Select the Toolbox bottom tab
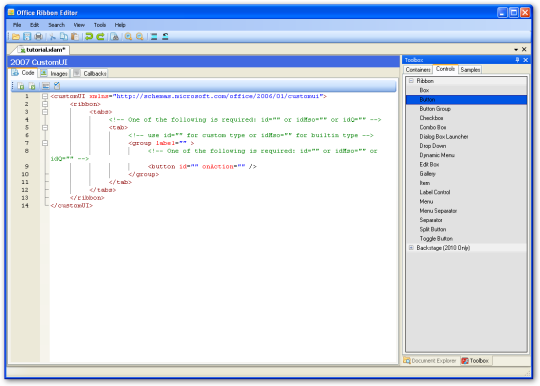Image resolution: width=540 pixels, height=386 pixels. pyautogui.click(x=476, y=361)
